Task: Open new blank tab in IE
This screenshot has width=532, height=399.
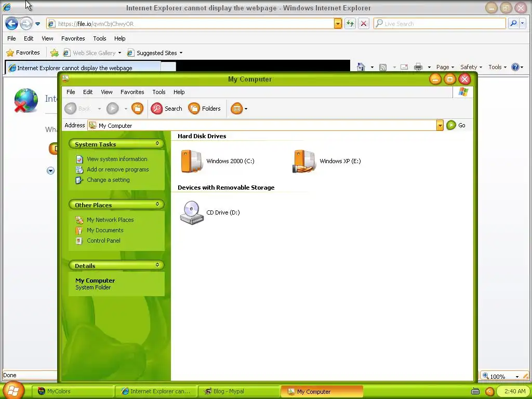Action: pyautogui.click(x=168, y=68)
